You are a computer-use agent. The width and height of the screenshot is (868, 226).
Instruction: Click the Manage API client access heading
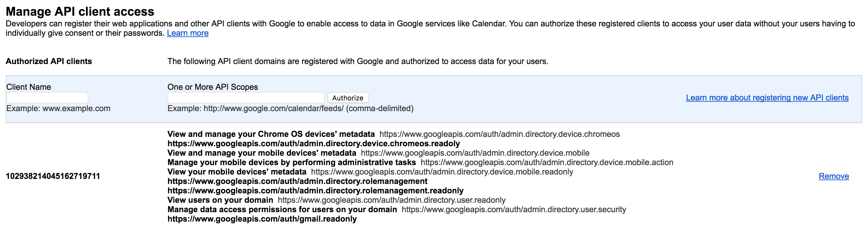click(80, 12)
